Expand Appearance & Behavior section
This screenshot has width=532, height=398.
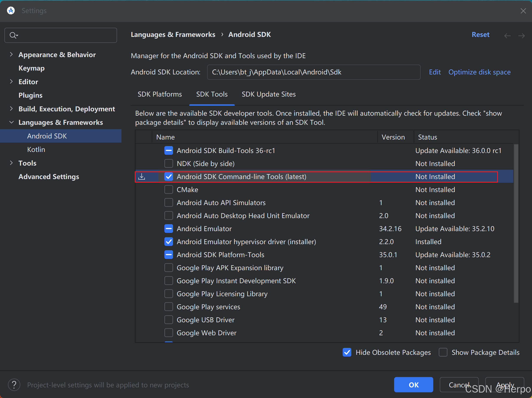pos(11,54)
